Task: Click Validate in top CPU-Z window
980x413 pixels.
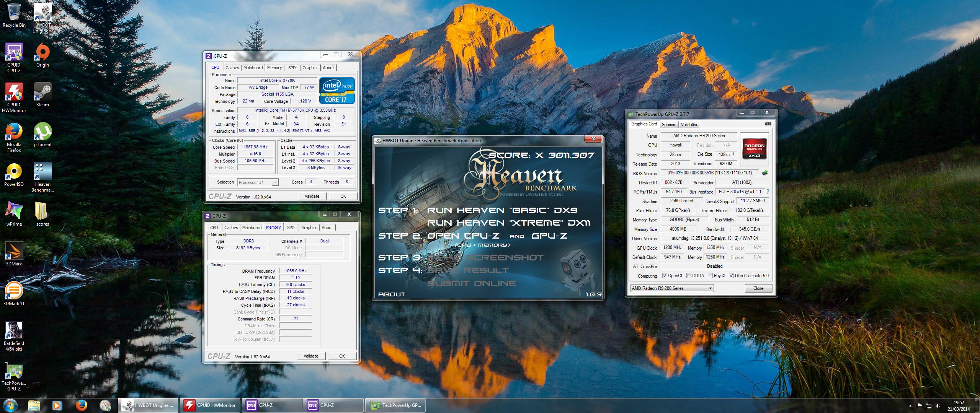Action: [312, 196]
